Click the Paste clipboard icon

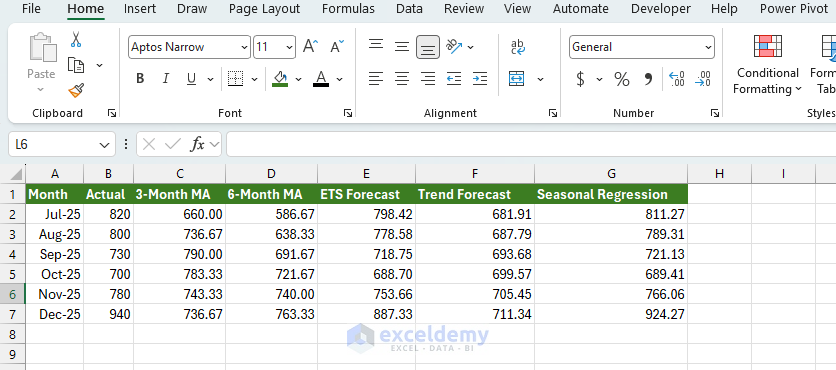(42, 48)
